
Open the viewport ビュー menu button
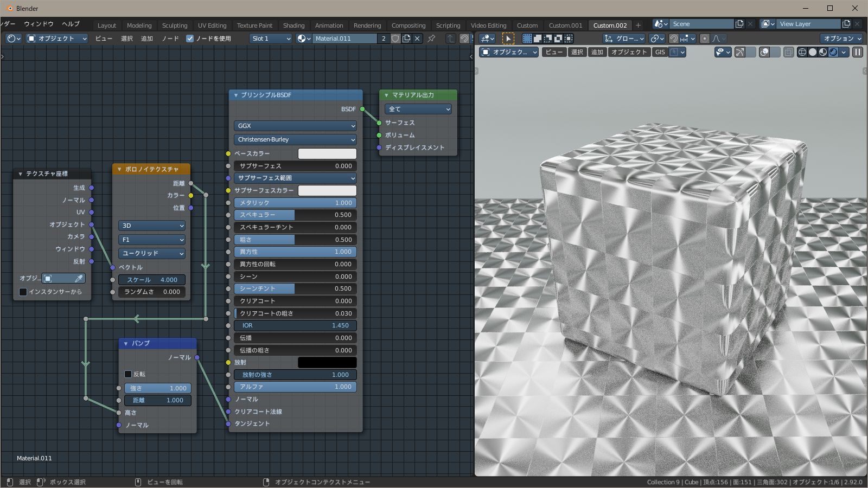click(x=554, y=52)
